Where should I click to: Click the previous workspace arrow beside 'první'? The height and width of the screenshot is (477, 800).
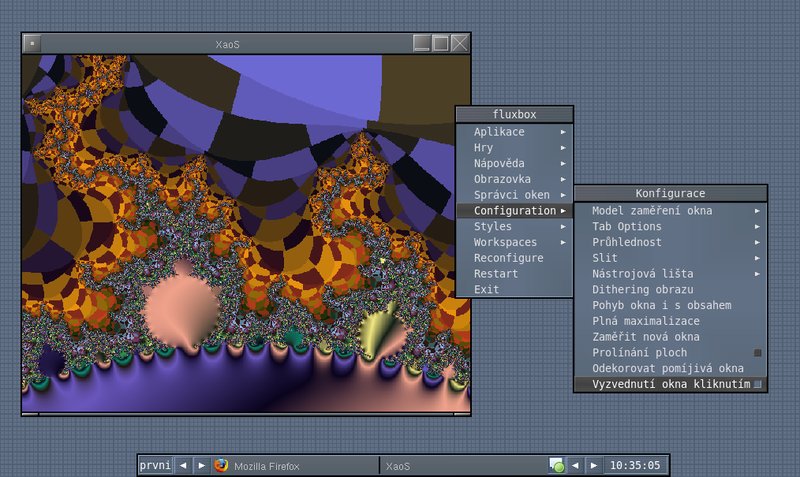(183, 466)
